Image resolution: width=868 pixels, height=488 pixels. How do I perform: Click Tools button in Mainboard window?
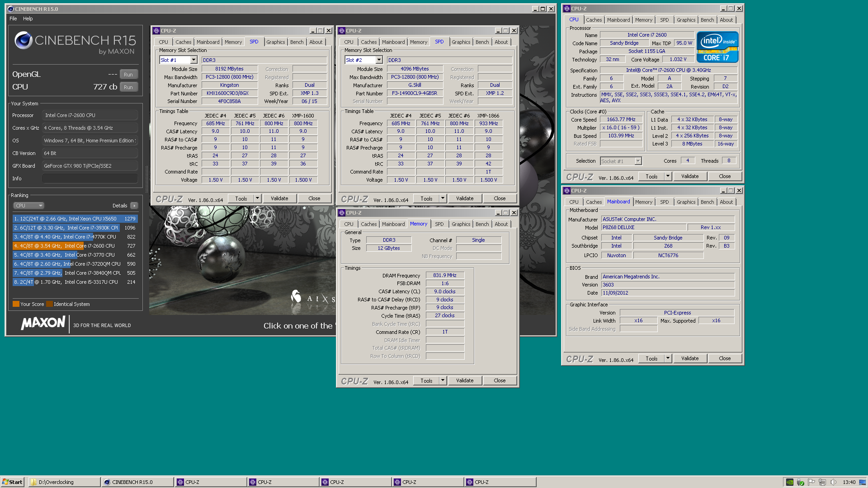coord(651,358)
